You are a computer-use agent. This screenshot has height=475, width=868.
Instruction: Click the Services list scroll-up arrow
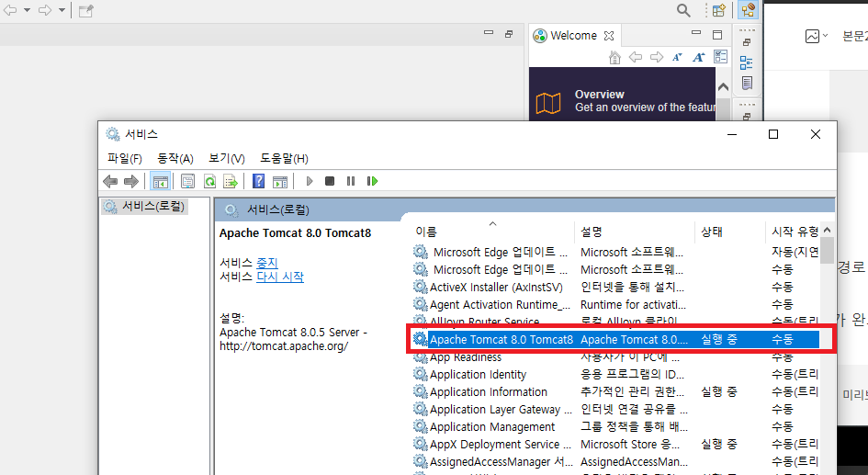(x=827, y=230)
